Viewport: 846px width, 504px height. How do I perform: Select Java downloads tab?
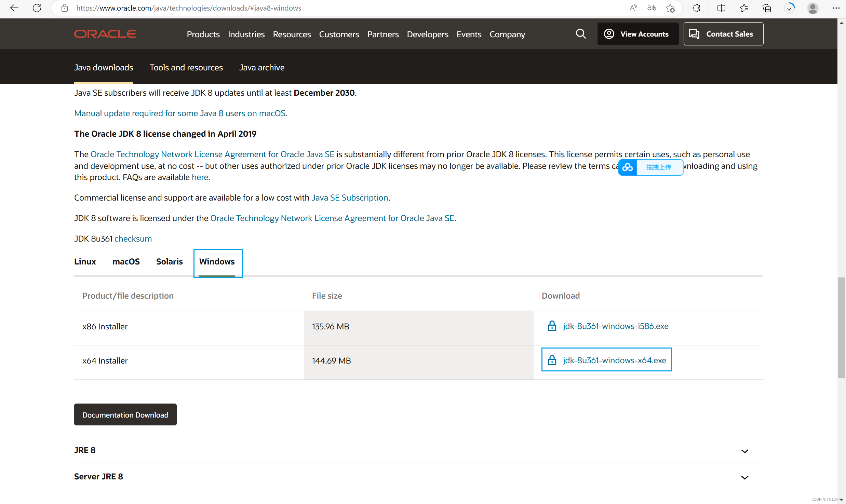click(x=103, y=67)
